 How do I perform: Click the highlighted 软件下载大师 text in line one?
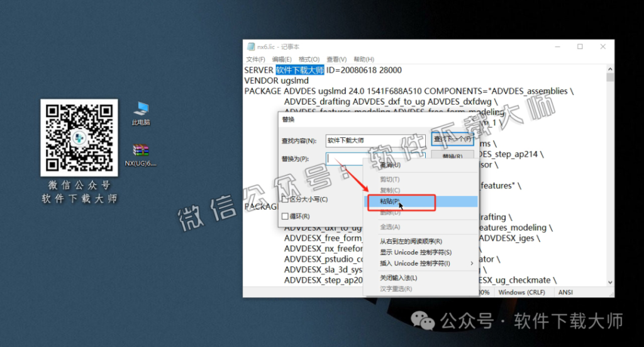[x=300, y=71]
